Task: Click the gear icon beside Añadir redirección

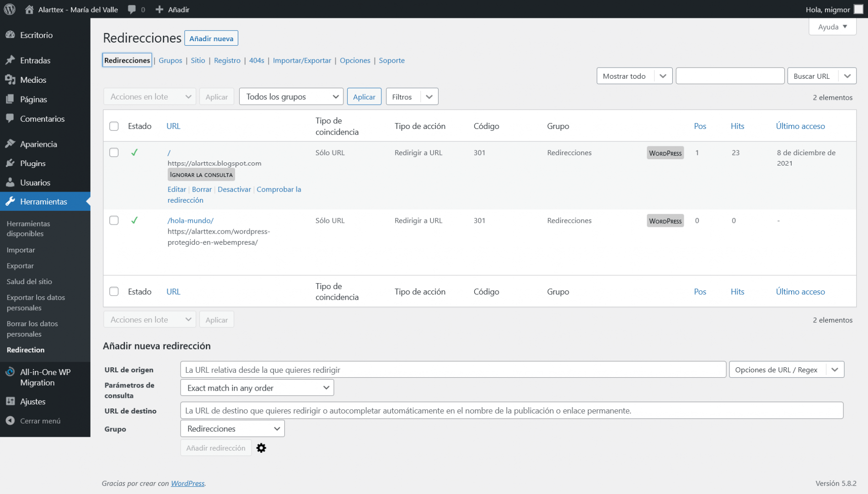Action: (261, 448)
